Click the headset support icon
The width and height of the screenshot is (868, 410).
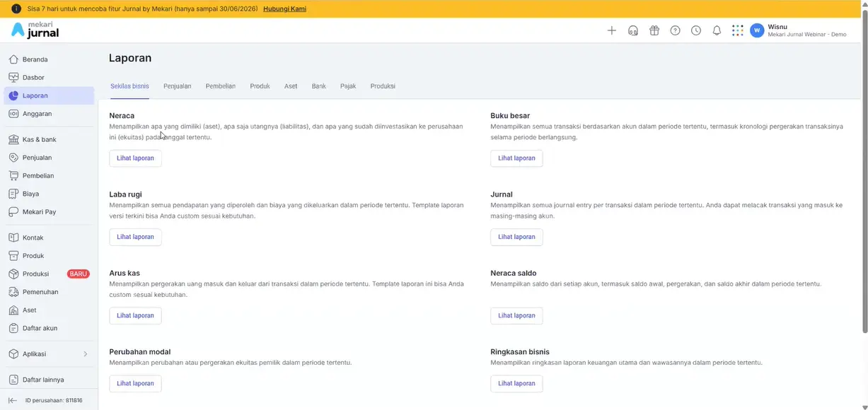[x=633, y=30]
